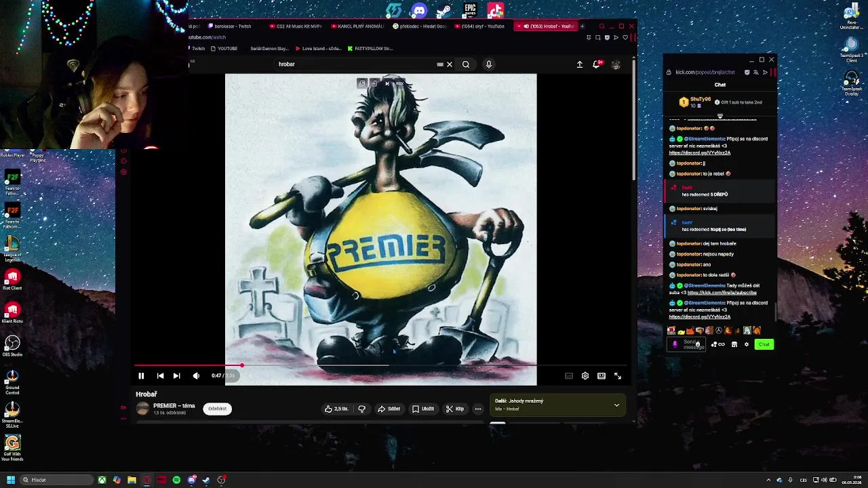Mute the video volume
Image resolution: width=868 pixels, height=488 pixels.
[x=196, y=375]
